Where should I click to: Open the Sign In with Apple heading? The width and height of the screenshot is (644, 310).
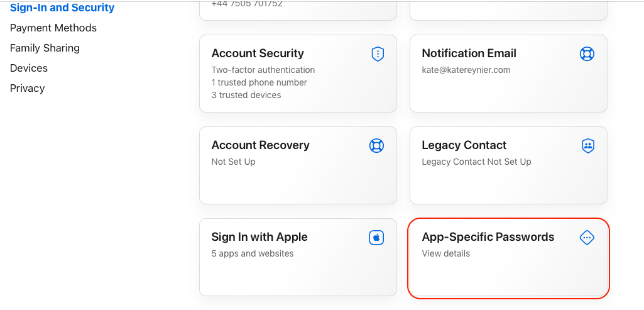point(259,237)
